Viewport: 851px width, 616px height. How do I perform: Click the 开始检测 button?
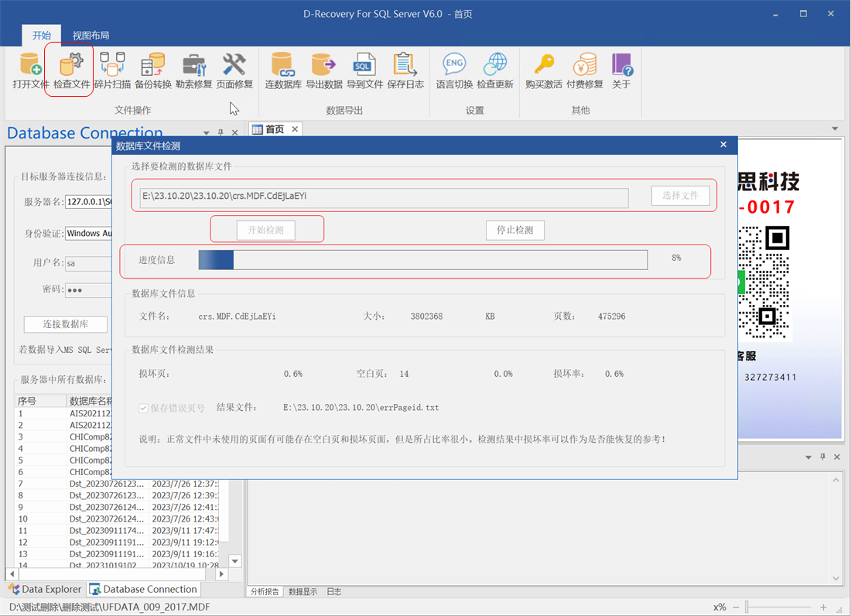265,230
